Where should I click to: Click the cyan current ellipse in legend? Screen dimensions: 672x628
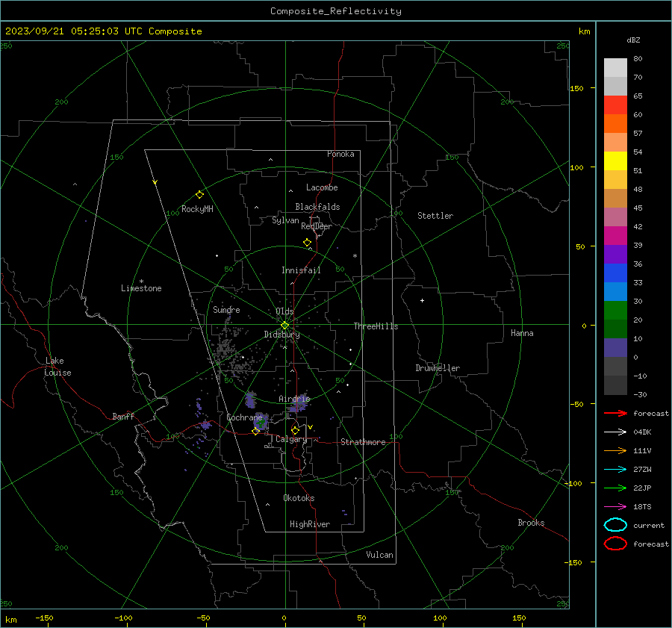pos(615,525)
